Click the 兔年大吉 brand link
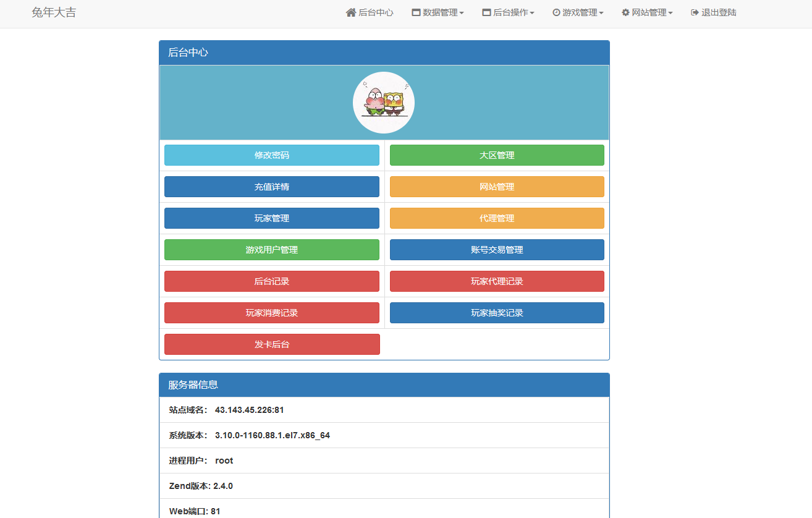 tap(54, 12)
